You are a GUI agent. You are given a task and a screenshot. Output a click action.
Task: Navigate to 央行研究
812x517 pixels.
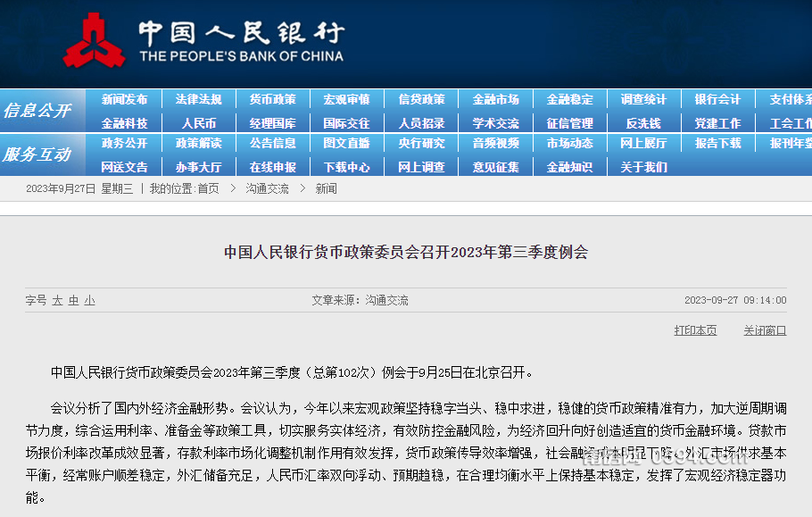421,143
